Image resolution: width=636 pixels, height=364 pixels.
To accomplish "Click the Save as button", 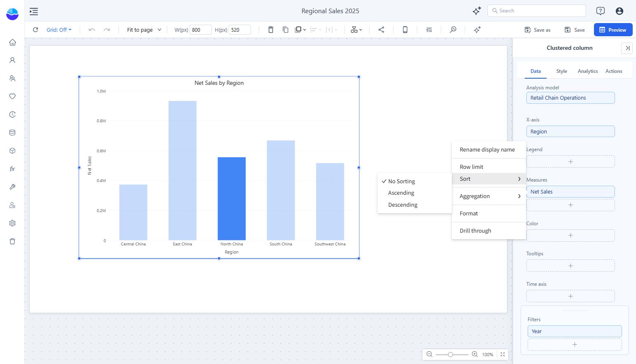I will coord(537,30).
